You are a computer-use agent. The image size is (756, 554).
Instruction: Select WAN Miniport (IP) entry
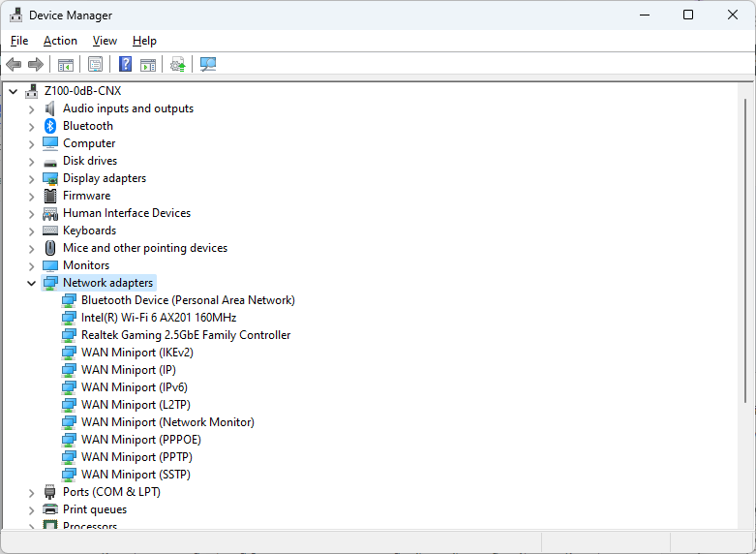[x=129, y=370]
